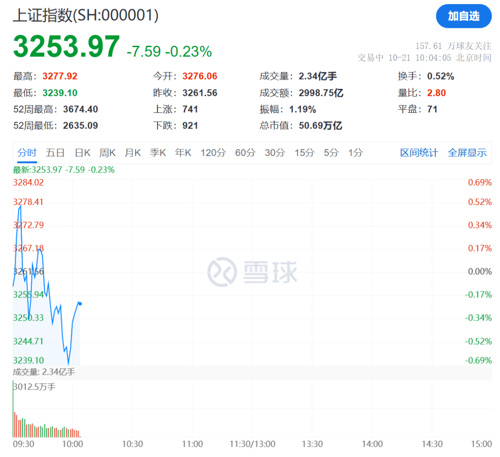Click the 交易中 10-21 10:04:05 timestamp
Viewport: 500px width, 457px height.
(424, 58)
